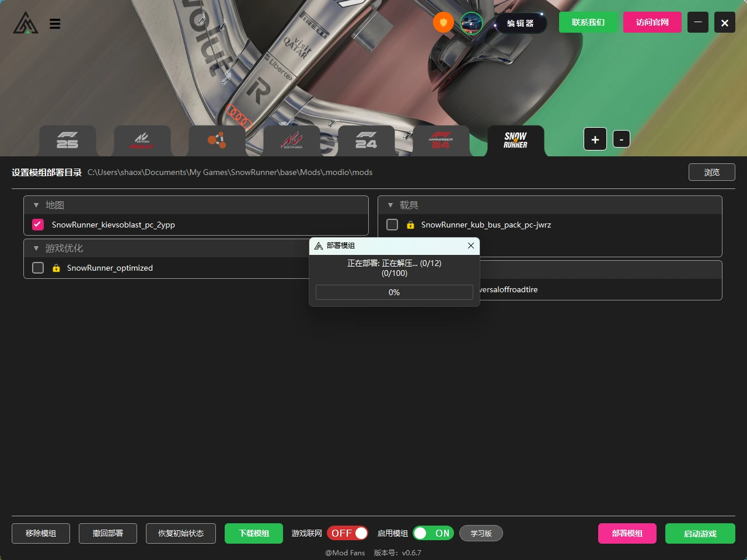Image resolution: width=747 pixels, height=560 pixels.
Task: Select the F1 25 game tab
Action: point(68,141)
